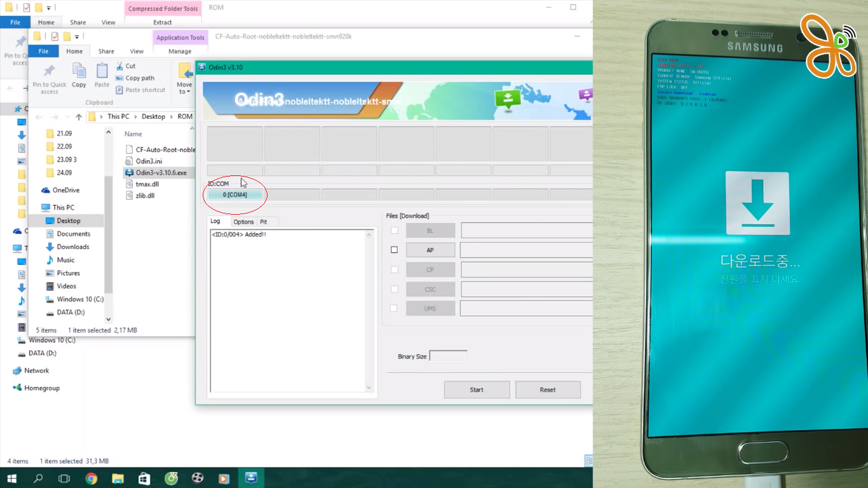Viewport: 868px width, 488px height.
Task: Tick the UMS checkbox in Odin3
Action: click(x=394, y=308)
